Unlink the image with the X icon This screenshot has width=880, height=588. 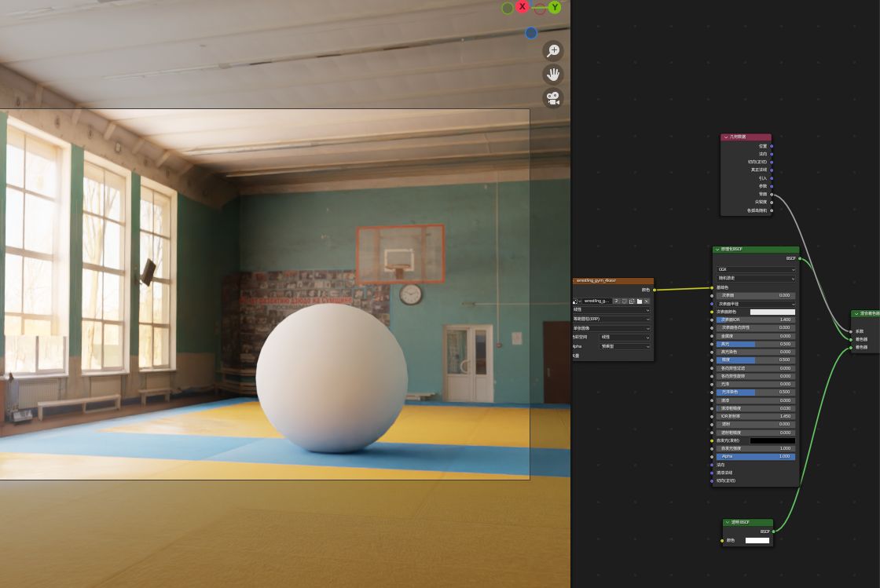point(647,301)
